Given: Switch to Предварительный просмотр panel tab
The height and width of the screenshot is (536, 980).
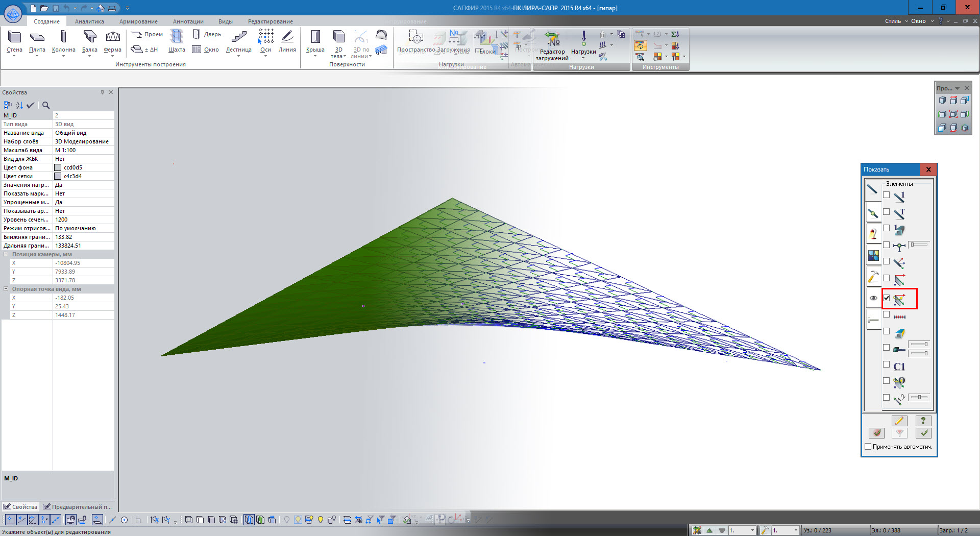Looking at the screenshot, I should tap(78, 507).
